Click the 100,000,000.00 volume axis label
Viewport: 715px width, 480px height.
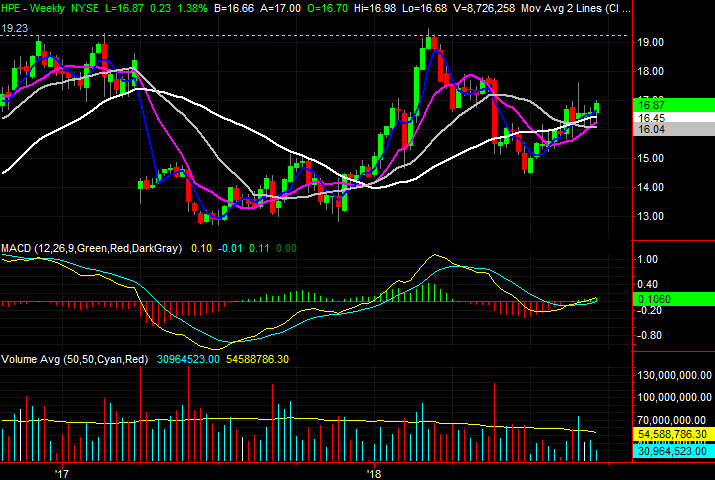(674, 397)
